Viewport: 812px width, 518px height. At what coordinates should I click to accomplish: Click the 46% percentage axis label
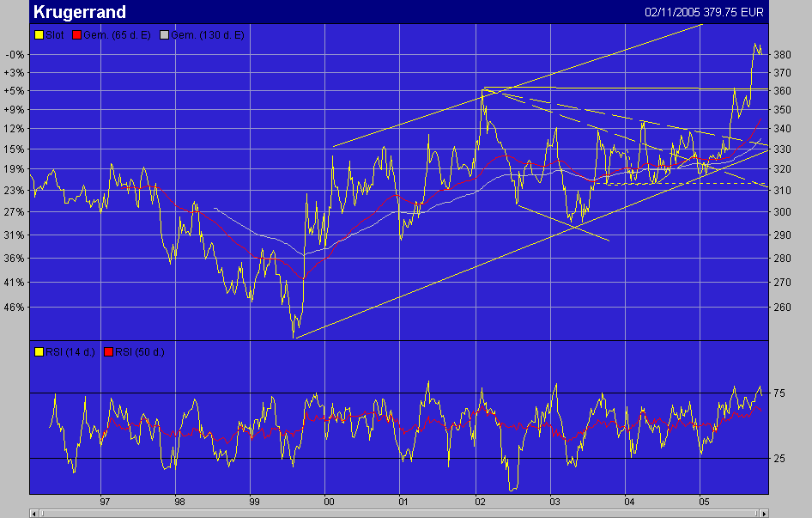[15, 308]
